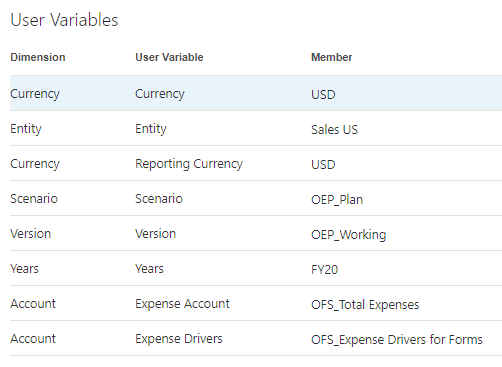The height and width of the screenshot is (367, 502).
Task: Select OFS_Expense Drivers for Forms member
Action: tap(397, 340)
